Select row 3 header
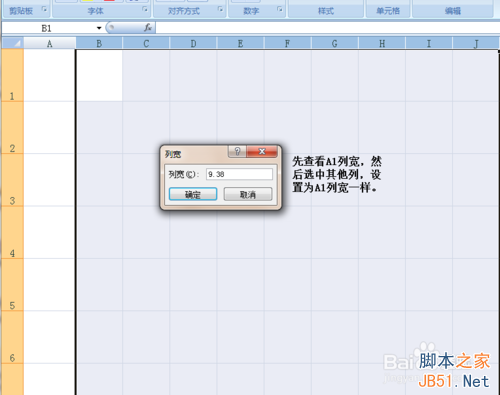This screenshot has height=395, width=500. 12,180
